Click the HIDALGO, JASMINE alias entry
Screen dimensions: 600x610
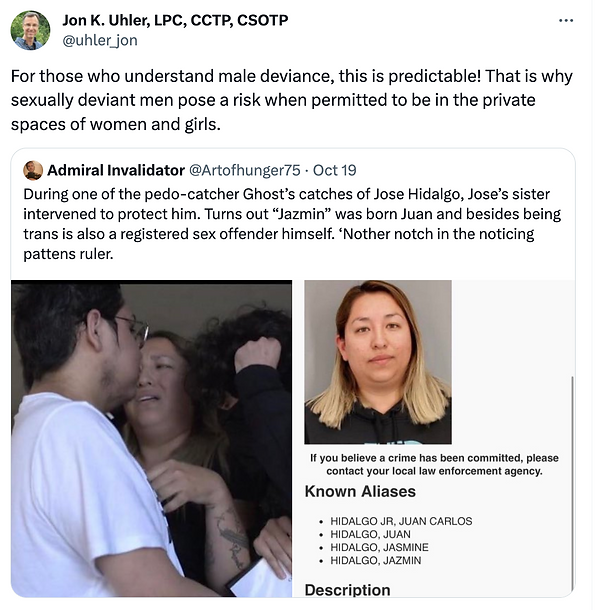point(379,547)
